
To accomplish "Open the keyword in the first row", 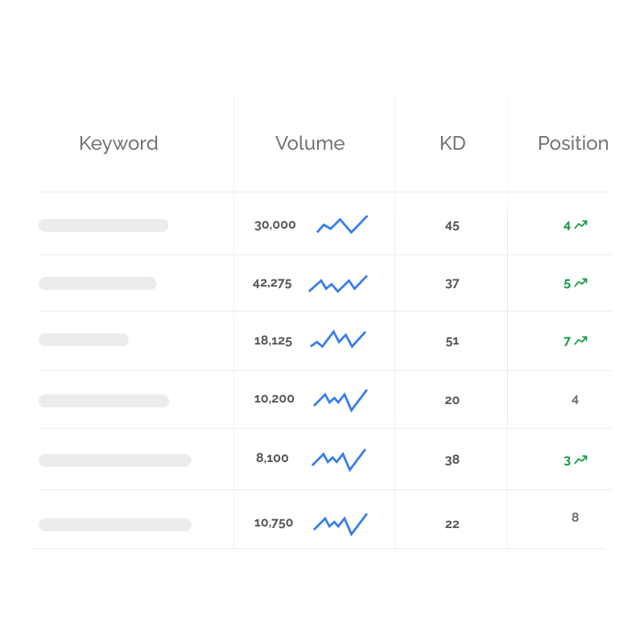I will [103, 225].
